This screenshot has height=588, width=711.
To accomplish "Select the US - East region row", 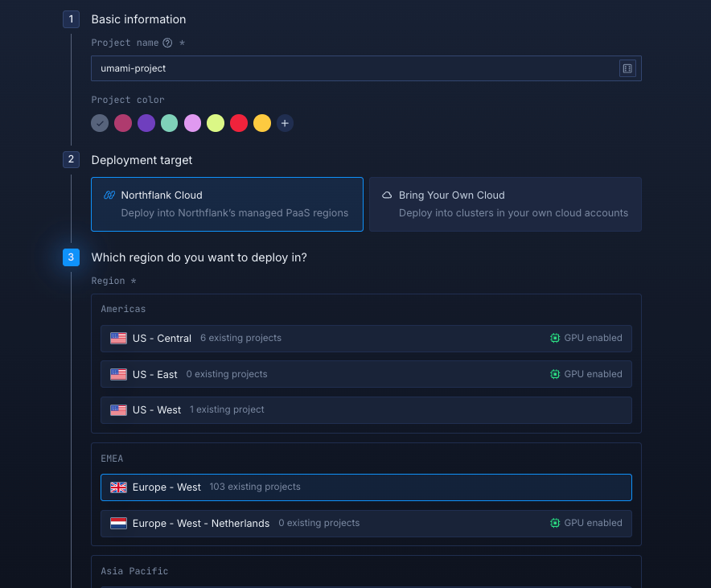I will click(366, 374).
